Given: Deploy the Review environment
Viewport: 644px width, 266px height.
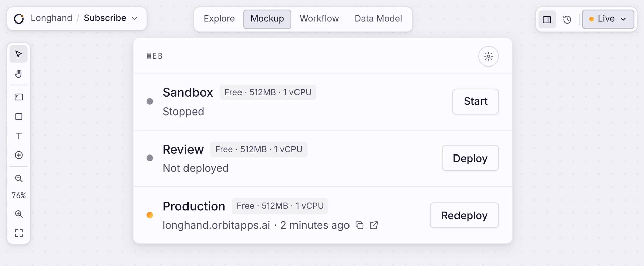Looking at the screenshot, I should pos(470,158).
